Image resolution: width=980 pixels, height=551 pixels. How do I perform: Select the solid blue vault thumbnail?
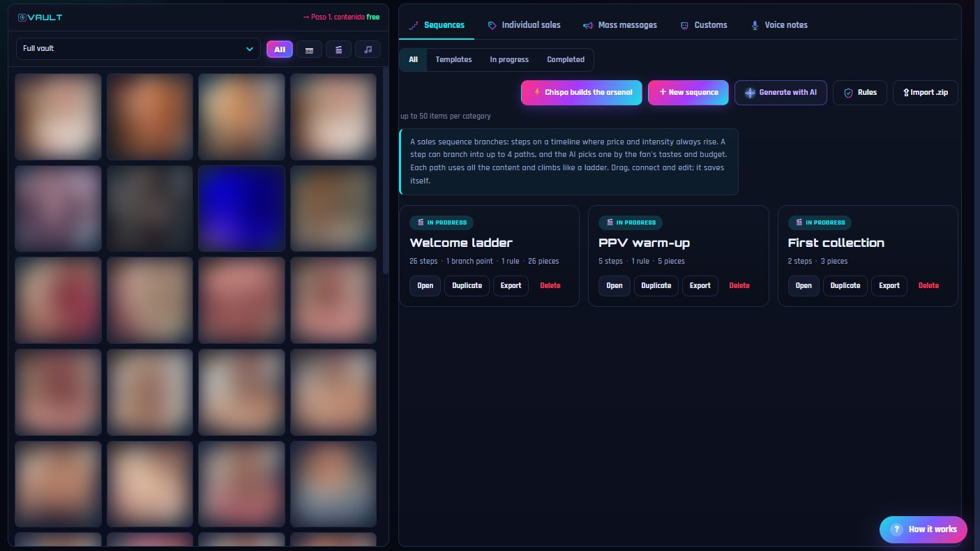(241, 208)
